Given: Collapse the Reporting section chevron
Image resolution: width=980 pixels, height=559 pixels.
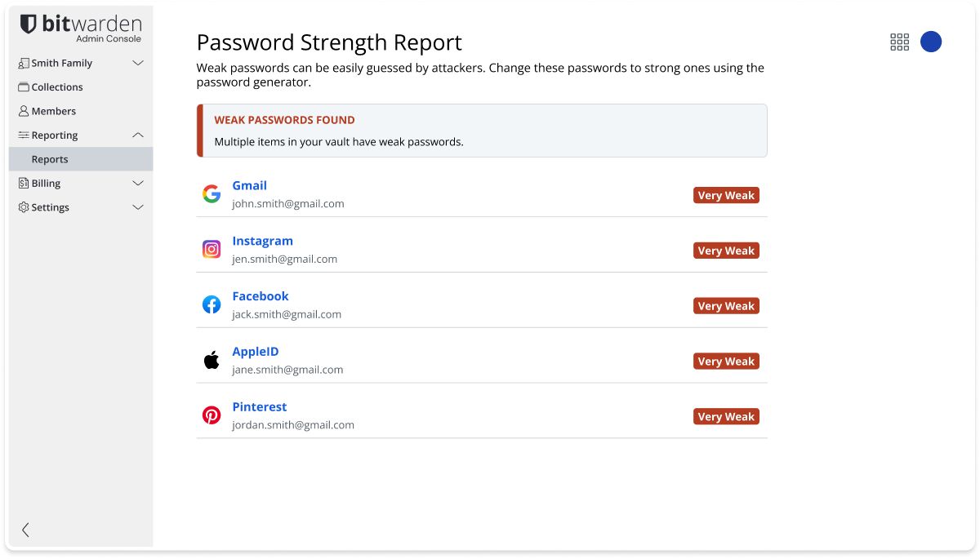Looking at the screenshot, I should pos(138,135).
